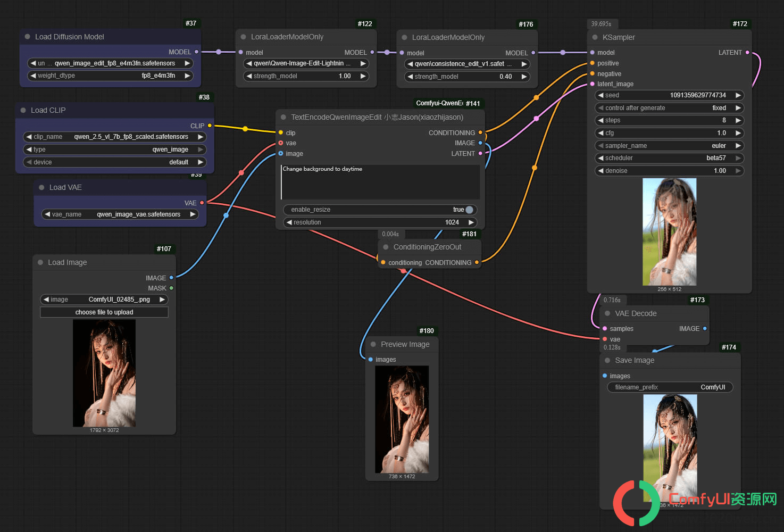The image size is (784, 532).
Task: Click the seed value field
Action: [x=669, y=95]
